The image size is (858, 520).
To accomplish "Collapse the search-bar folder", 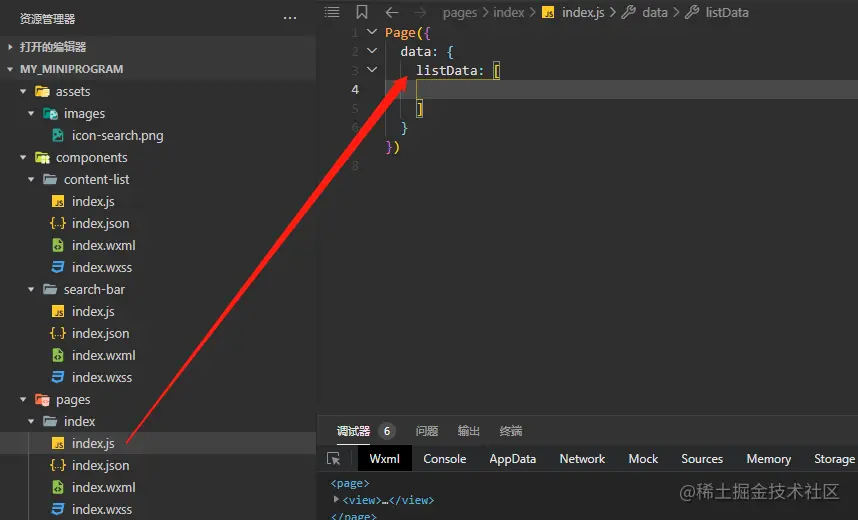I will coord(31,289).
